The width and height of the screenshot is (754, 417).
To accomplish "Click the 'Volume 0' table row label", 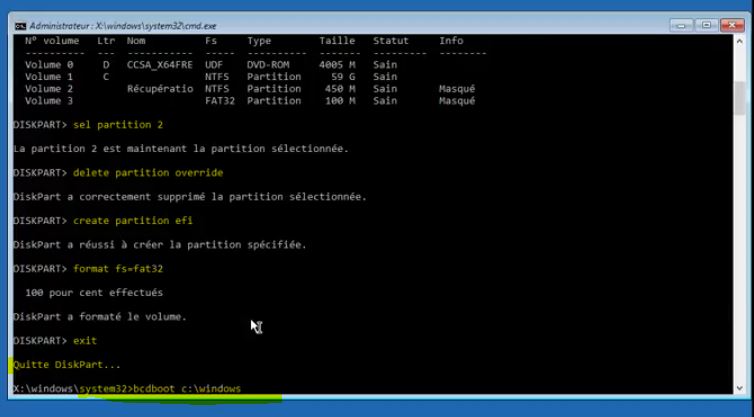I will 49,65.
